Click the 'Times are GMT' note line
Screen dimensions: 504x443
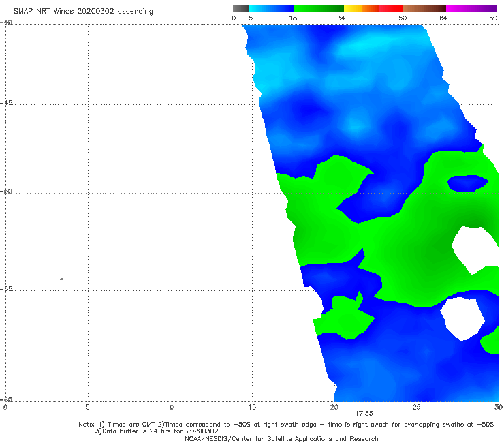[x=286, y=425]
